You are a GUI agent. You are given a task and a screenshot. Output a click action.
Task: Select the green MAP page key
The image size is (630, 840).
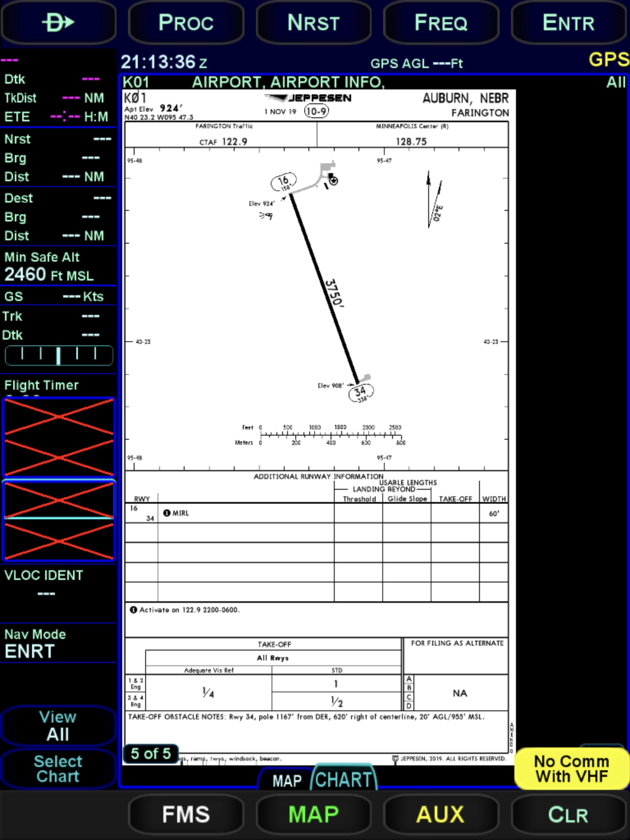click(313, 815)
